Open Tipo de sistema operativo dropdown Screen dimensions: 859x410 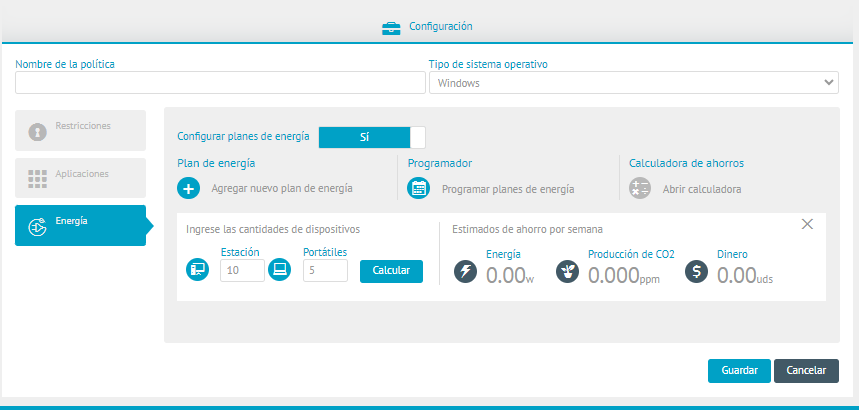click(x=634, y=83)
